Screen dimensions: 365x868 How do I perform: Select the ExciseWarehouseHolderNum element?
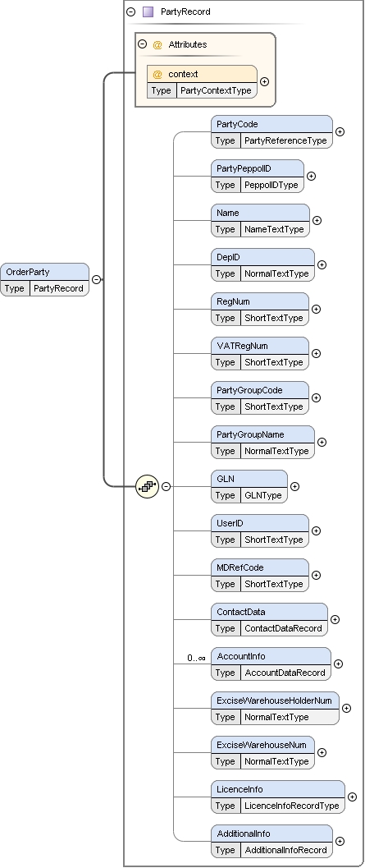coord(276,708)
